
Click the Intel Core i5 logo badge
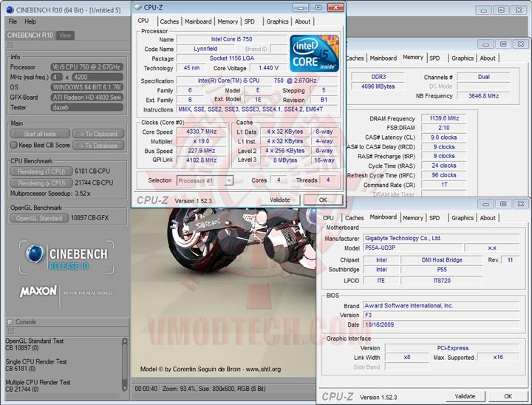(314, 53)
